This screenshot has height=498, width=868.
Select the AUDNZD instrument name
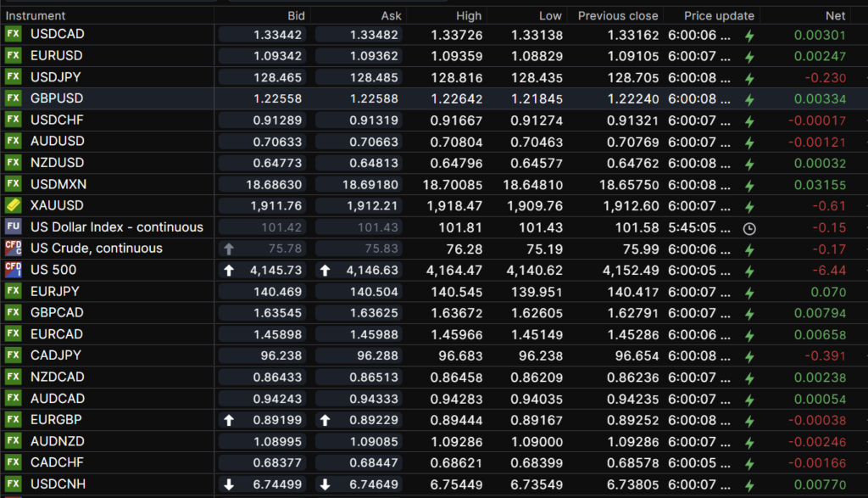pos(58,441)
